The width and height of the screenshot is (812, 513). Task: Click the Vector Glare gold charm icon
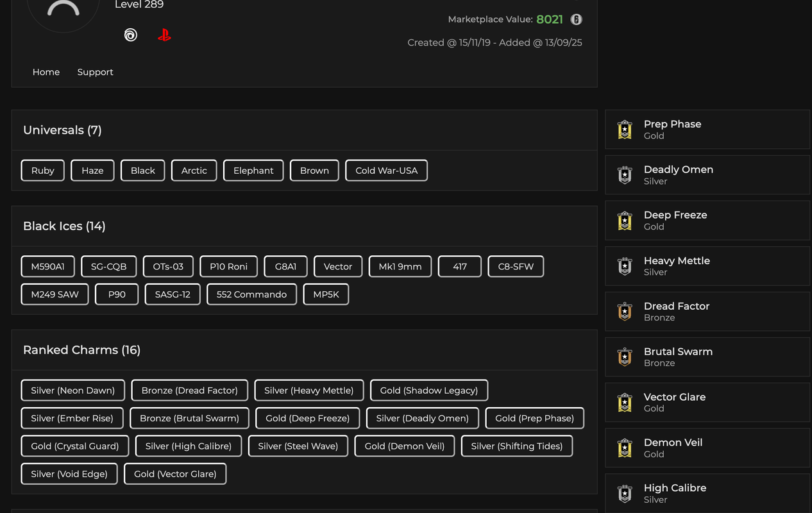625,403
